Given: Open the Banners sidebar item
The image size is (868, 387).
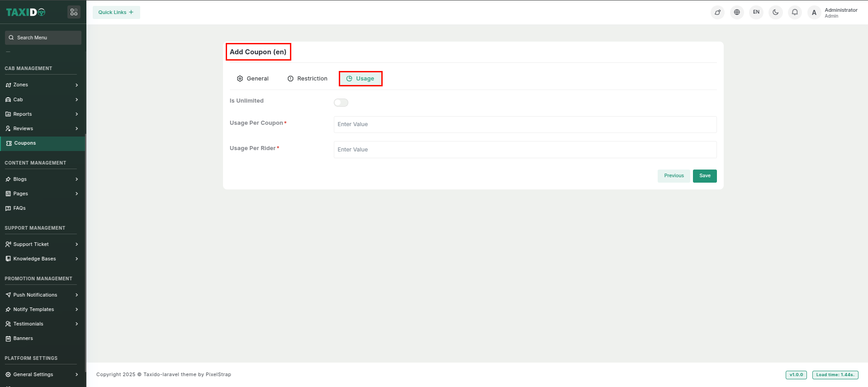Looking at the screenshot, I should (x=23, y=338).
